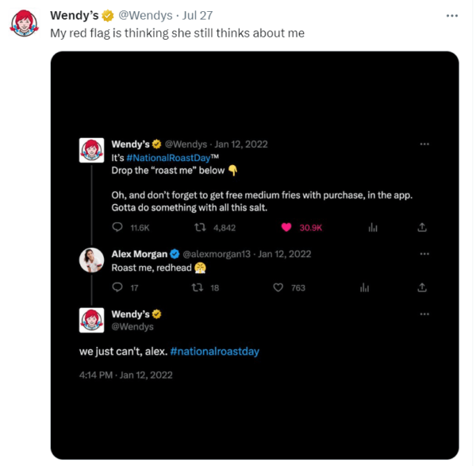Image resolution: width=476 pixels, height=466 pixels.
Task: Click share icon on NationalRoastDay tweet
Action: coord(423,227)
